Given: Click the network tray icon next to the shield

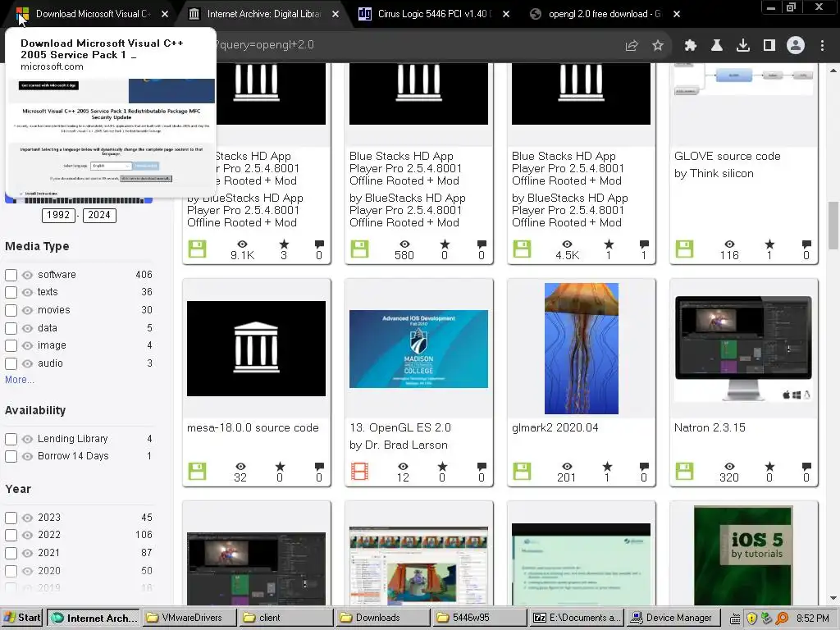Looking at the screenshot, I should (766, 619).
